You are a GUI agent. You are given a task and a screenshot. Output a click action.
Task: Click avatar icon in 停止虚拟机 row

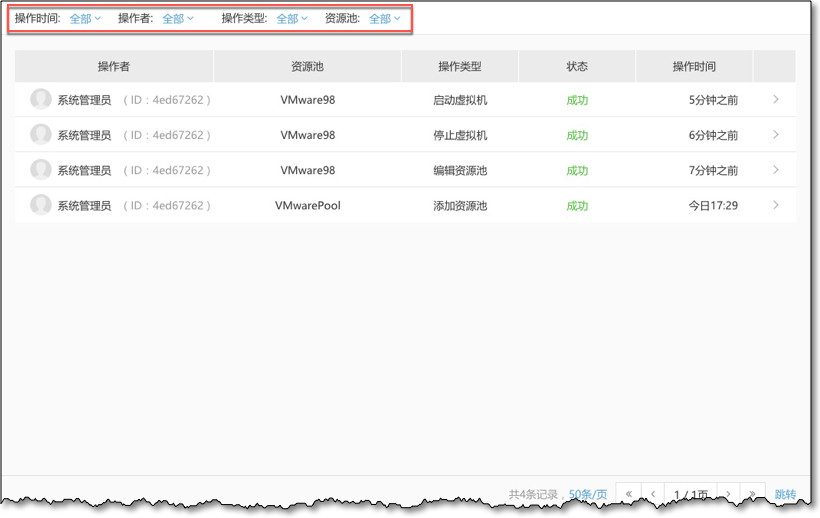click(41, 134)
